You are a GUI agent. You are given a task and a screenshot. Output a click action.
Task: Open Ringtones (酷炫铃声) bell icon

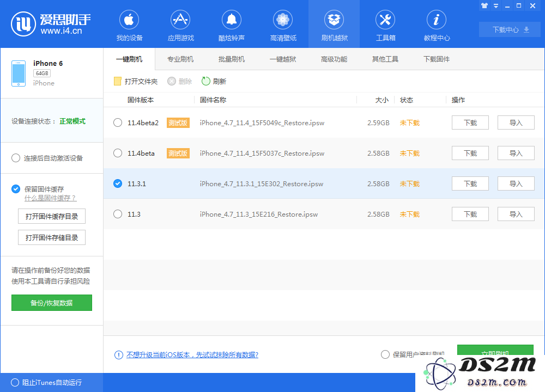click(232, 20)
